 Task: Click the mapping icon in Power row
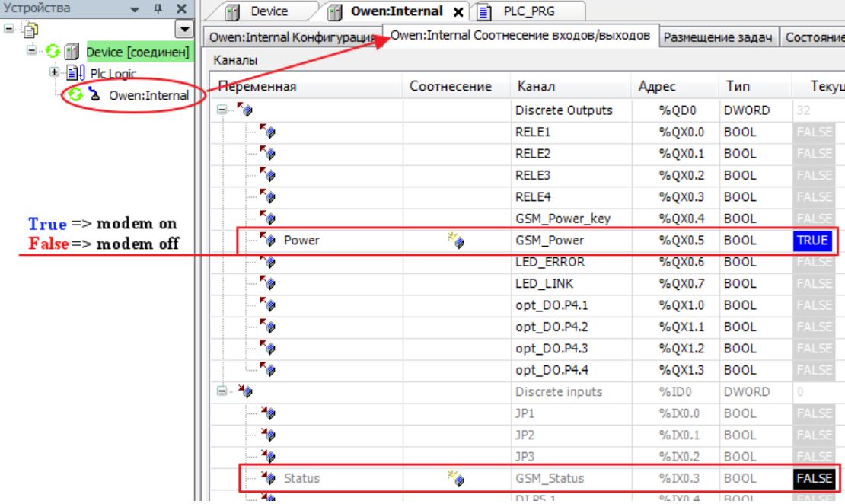click(455, 241)
